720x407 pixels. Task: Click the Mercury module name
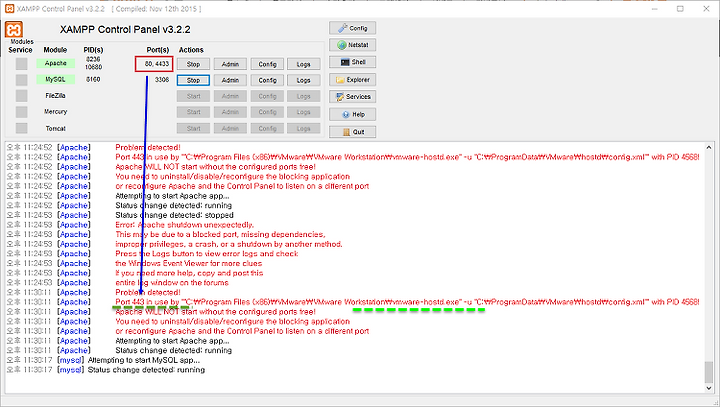point(56,112)
